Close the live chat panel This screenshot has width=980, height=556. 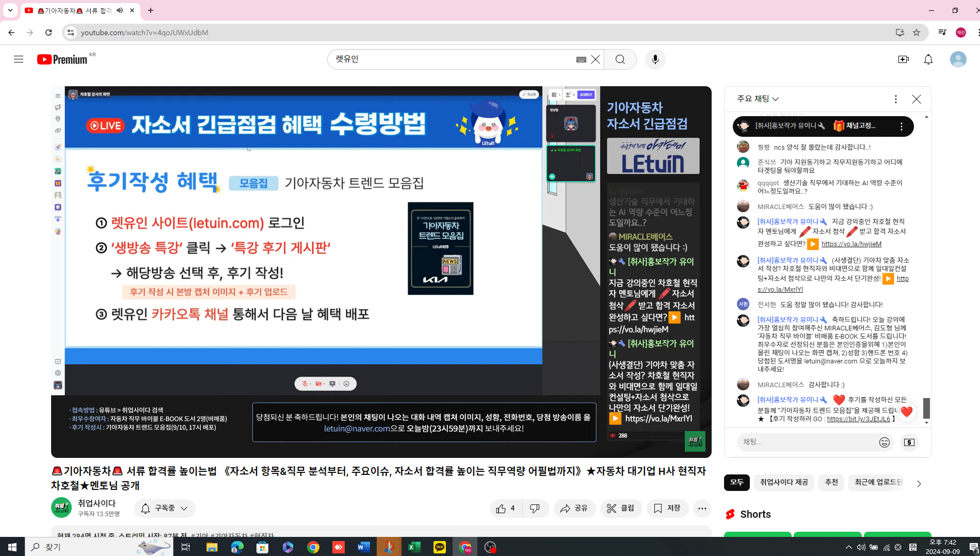(917, 99)
